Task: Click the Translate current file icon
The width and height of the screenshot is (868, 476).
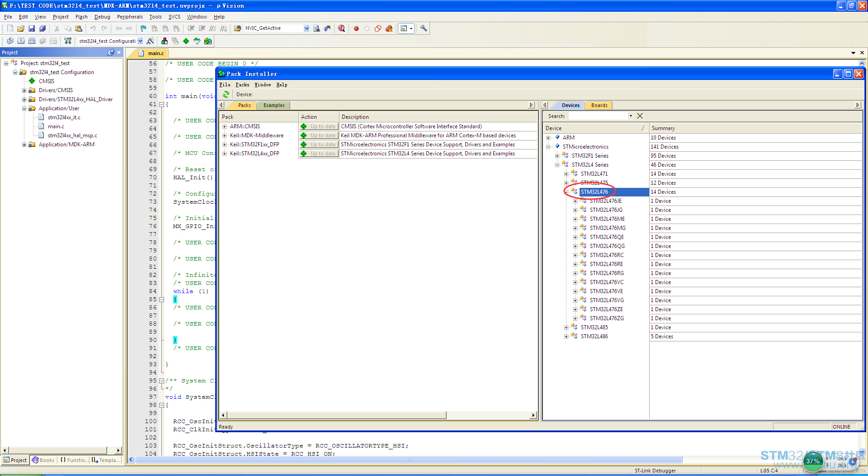Action: (10, 41)
